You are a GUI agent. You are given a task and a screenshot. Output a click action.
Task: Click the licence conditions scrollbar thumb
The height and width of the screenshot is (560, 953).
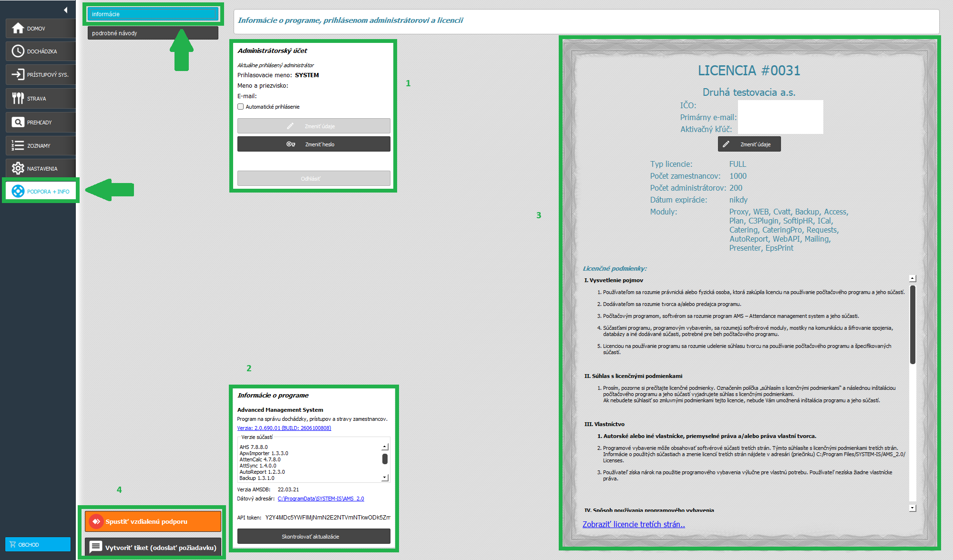912,325
